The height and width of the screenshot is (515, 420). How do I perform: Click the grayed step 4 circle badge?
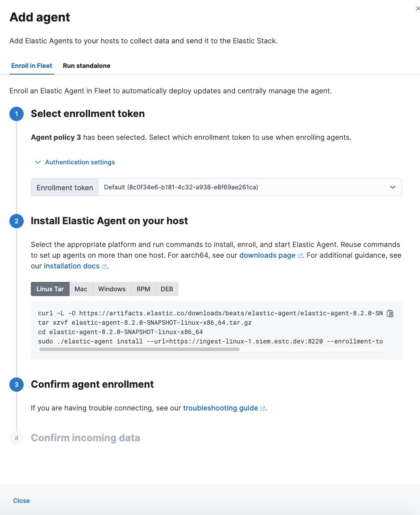coord(17,438)
